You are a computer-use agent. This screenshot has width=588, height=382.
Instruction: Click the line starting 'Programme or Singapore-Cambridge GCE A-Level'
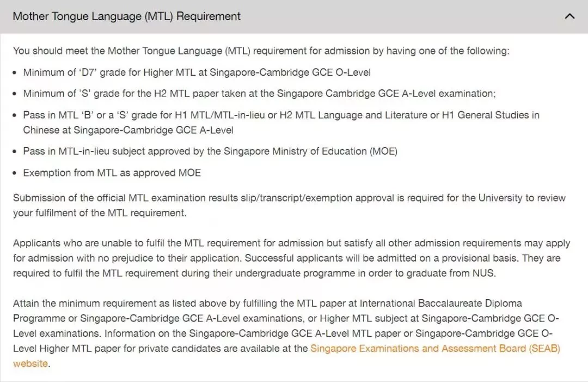[286, 318]
